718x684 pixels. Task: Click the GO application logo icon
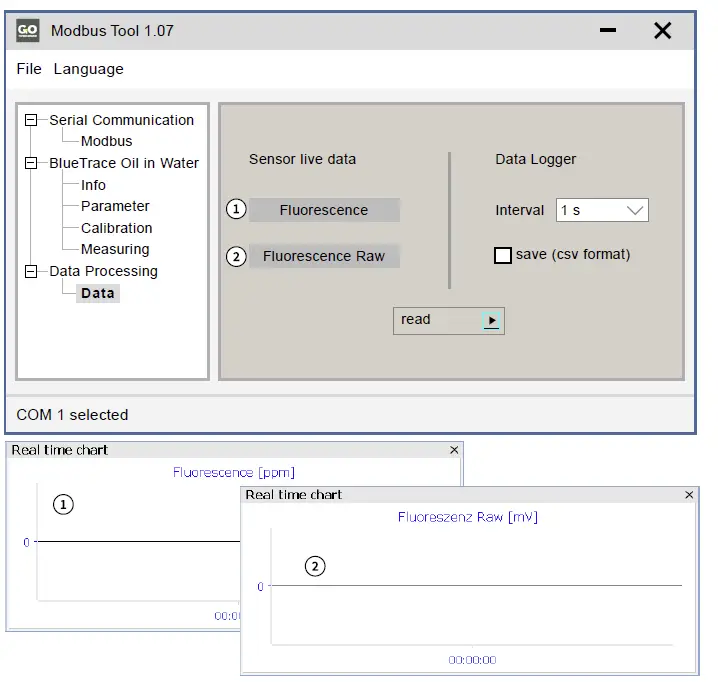[27, 31]
